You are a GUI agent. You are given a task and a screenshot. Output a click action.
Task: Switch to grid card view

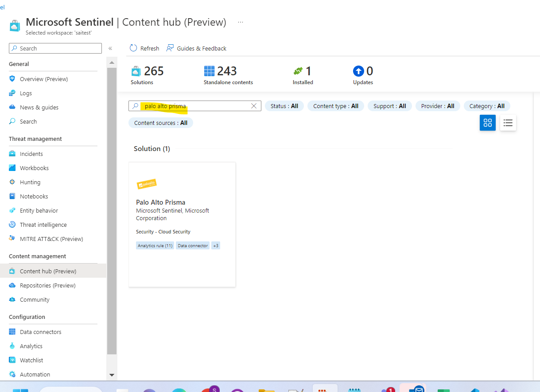(x=487, y=123)
